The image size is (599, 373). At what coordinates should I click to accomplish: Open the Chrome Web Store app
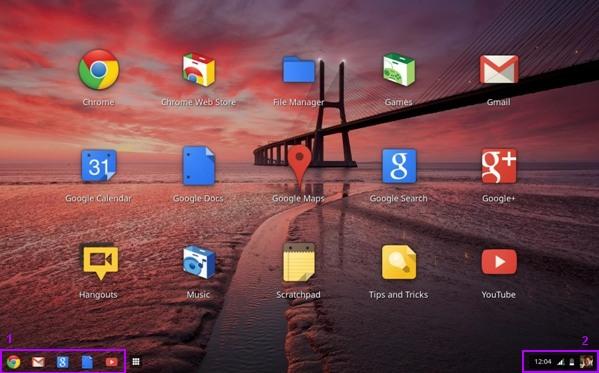coord(198,70)
